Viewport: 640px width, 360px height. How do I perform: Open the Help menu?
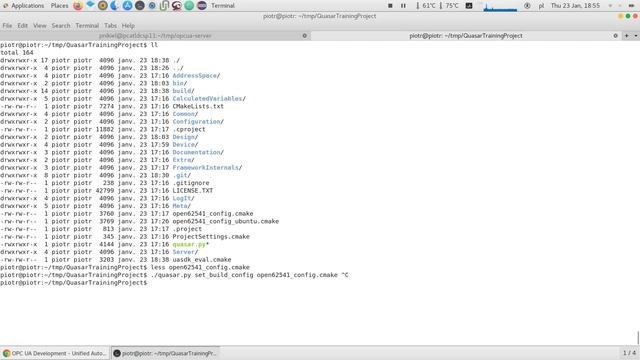128,25
